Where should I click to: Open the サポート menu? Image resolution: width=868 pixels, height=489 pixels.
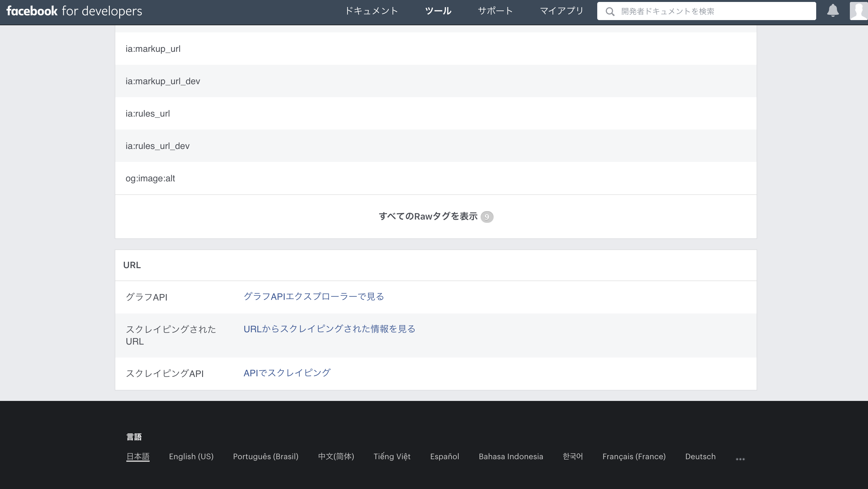click(x=495, y=11)
